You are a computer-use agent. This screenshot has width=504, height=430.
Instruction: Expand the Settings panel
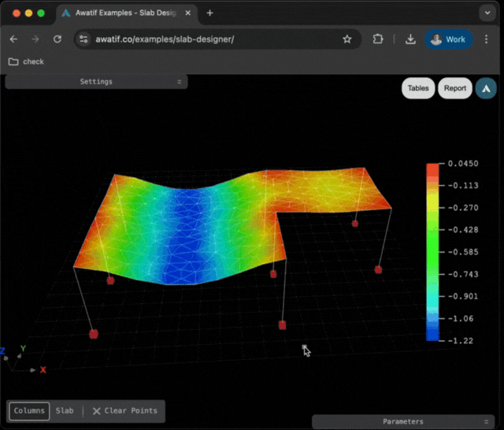[96, 82]
